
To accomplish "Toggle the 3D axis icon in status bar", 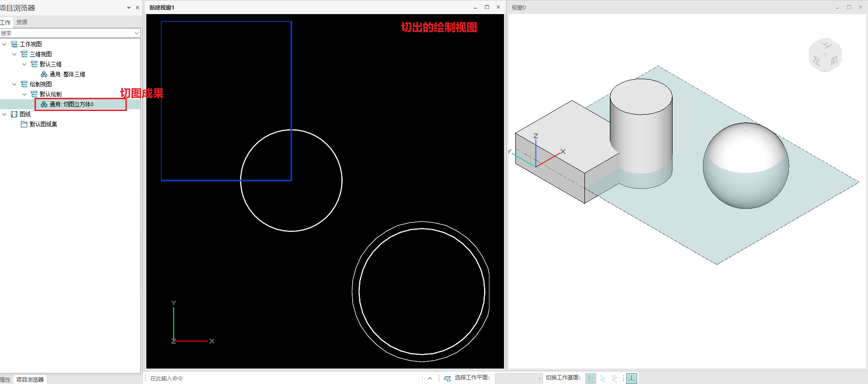I will tap(632, 378).
